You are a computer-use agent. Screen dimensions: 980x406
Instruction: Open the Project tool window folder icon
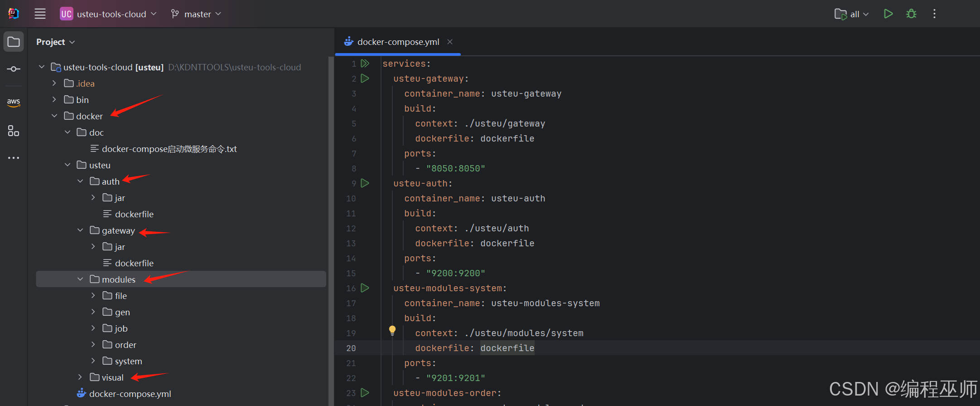coord(14,42)
